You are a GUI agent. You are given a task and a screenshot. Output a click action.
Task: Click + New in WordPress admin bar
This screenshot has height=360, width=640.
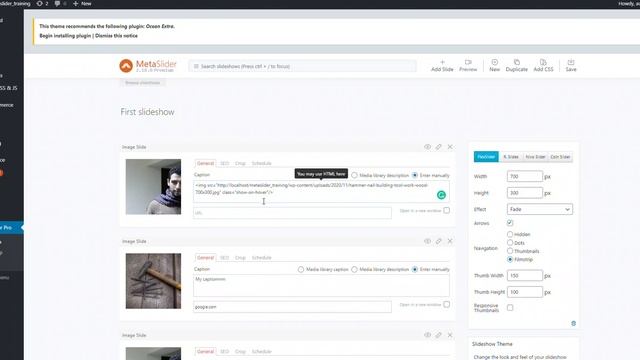tap(82, 4)
